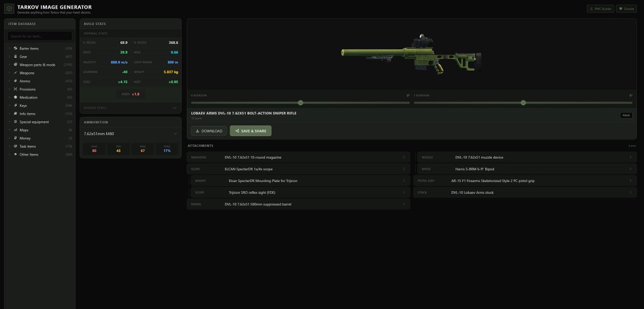This screenshot has height=309, width=644.
Task: Click the Keys category icon
Action: pos(16,106)
